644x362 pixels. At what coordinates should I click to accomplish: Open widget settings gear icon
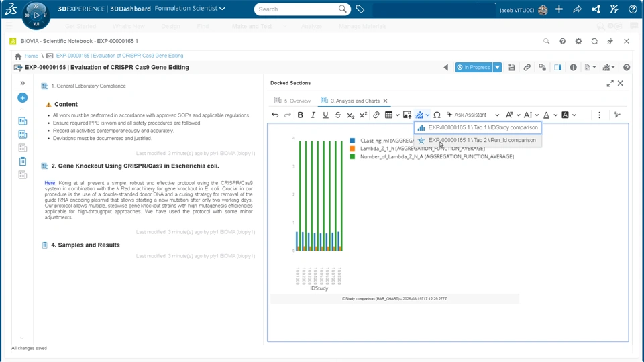578,41
